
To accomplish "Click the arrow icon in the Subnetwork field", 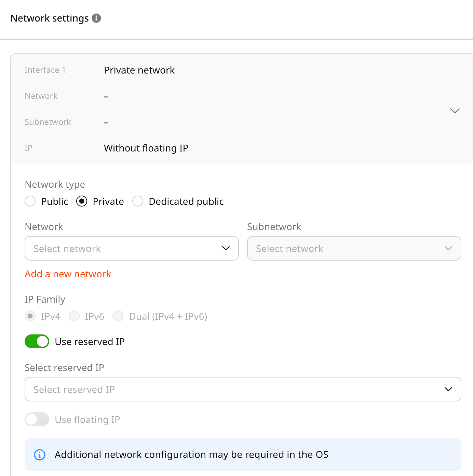I will (x=448, y=248).
